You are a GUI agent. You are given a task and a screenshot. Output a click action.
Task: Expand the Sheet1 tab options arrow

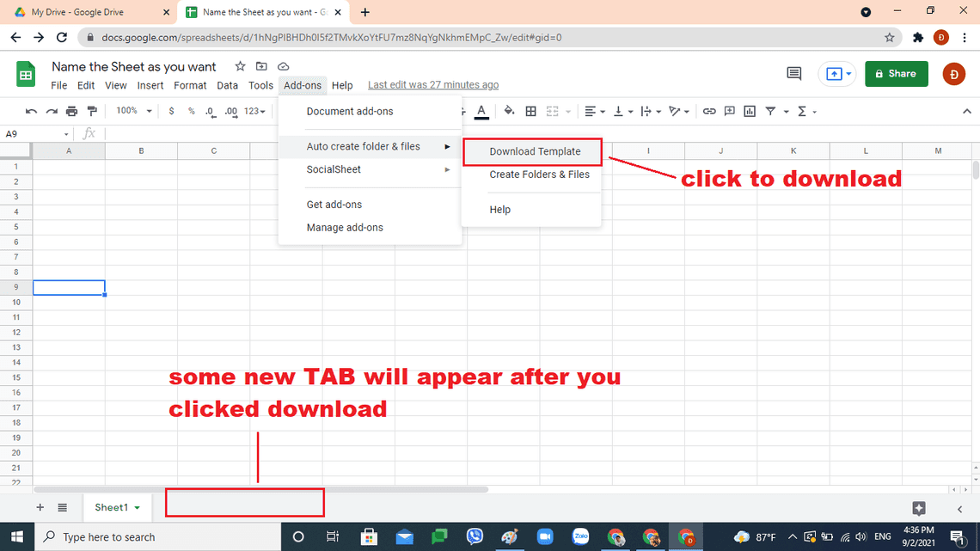(138, 508)
